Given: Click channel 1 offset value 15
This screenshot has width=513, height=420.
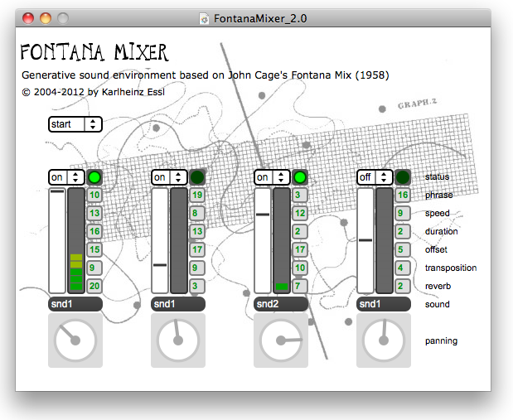Looking at the screenshot, I should (x=94, y=249).
